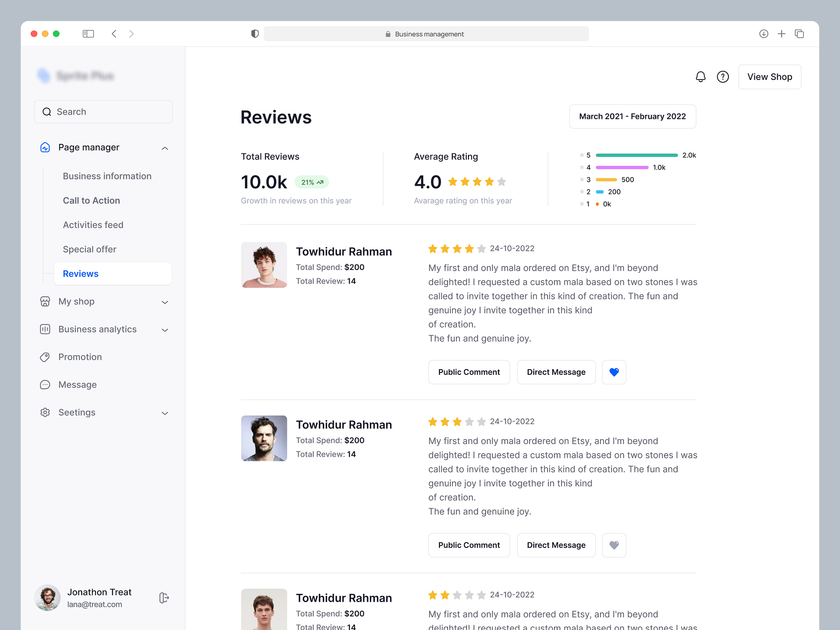Screen dimensions: 840x630
Task: Open the Promotion page
Action: click(x=80, y=357)
